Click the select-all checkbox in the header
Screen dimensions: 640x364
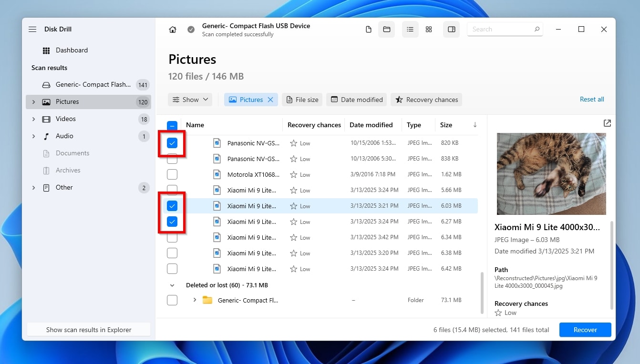pyautogui.click(x=172, y=125)
